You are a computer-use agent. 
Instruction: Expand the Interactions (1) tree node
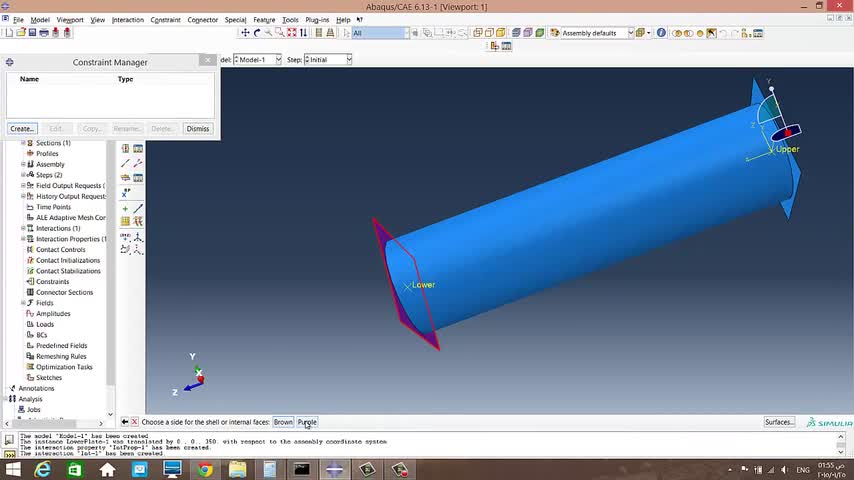(x=23, y=228)
